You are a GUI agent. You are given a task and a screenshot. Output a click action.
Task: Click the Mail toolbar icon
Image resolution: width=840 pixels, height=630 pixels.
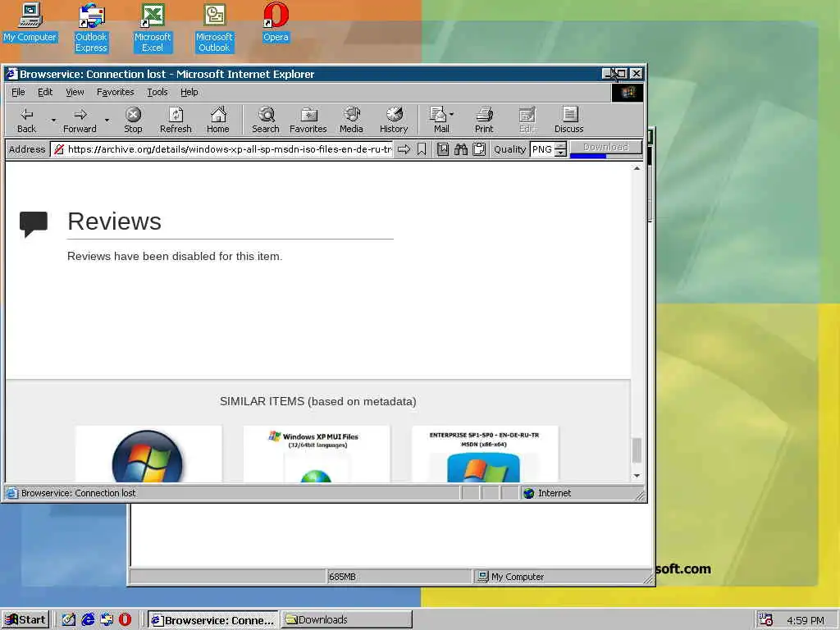point(440,120)
